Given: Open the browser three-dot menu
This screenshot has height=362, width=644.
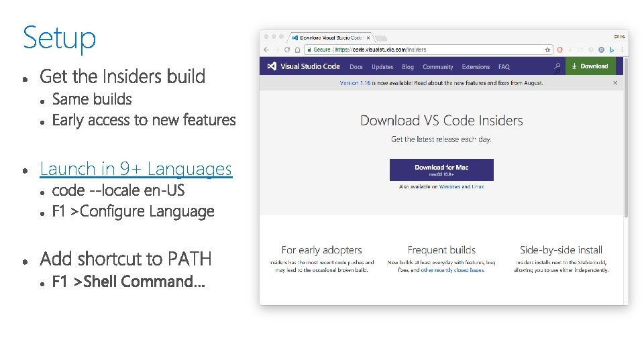Looking at the screenshot, I should pos(622,50).
